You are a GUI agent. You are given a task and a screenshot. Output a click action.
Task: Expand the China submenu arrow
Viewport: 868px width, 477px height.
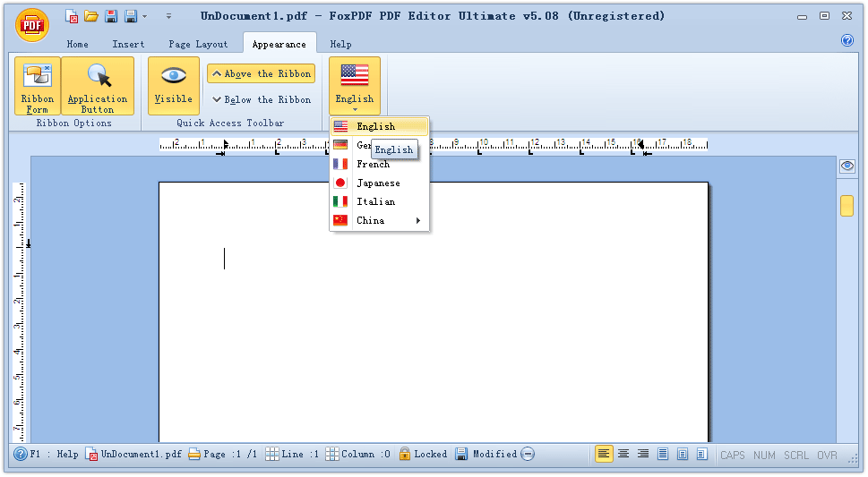[418, 221]
